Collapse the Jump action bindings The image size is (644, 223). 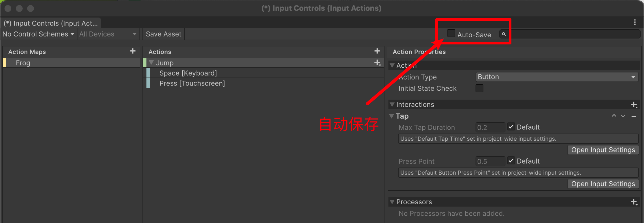click(x=151, y=63)
